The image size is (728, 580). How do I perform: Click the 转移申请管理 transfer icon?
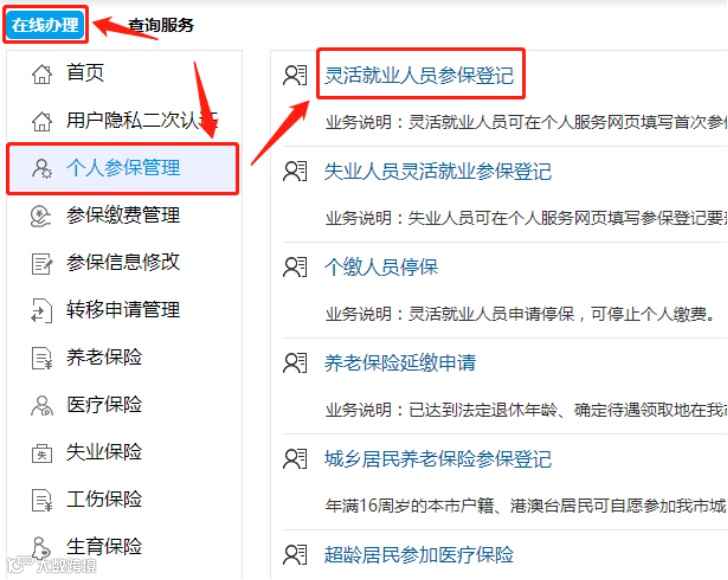coord(42,311)
